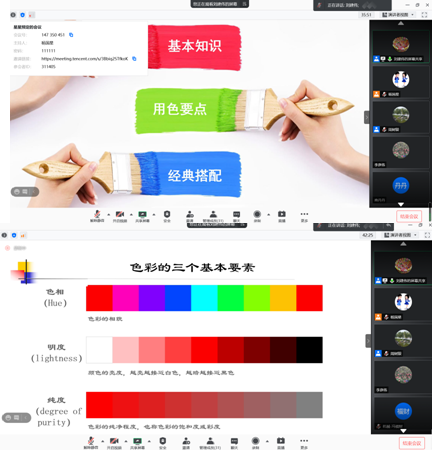Toggle the video camera in the color-elements slide window

pos(114,443)
